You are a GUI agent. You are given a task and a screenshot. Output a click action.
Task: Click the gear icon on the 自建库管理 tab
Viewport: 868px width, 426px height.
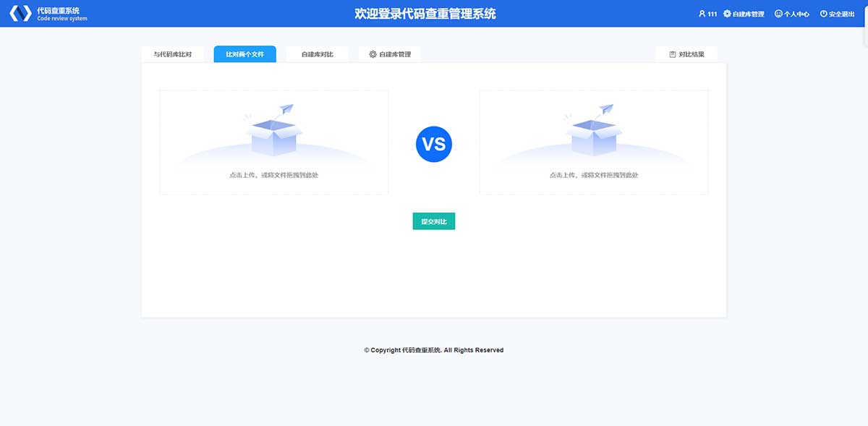pyautogui.click(x=373, y=54)
